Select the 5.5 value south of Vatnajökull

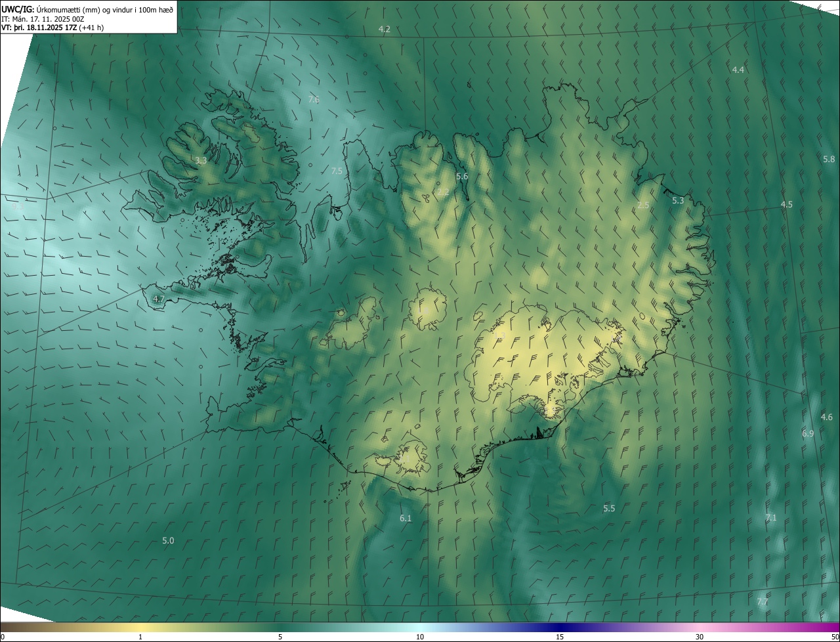pos(609,509)
